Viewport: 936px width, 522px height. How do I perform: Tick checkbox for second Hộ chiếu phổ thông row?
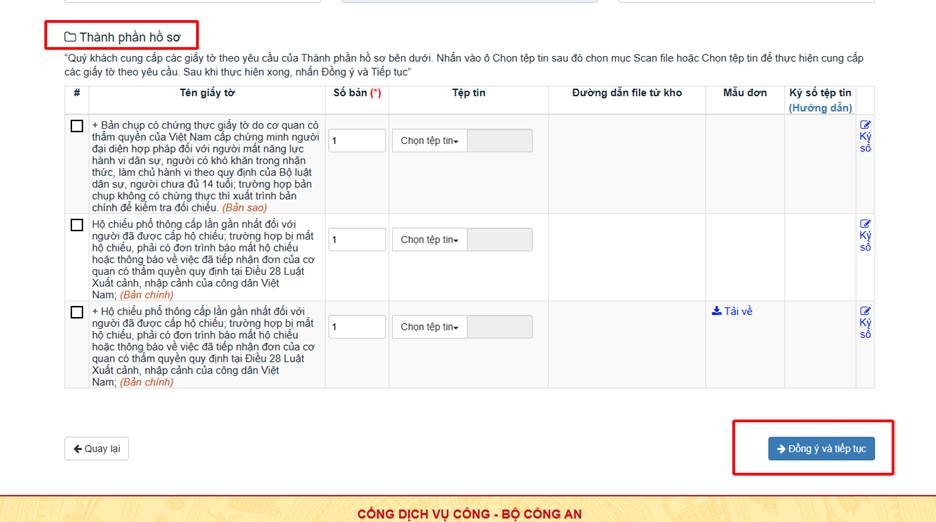click(77, 225)
